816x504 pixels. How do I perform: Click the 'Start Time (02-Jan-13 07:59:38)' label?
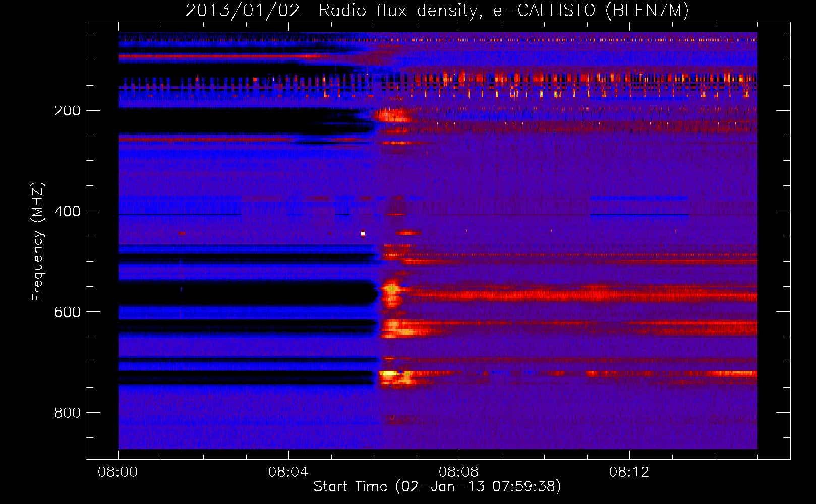coord(437,487)
